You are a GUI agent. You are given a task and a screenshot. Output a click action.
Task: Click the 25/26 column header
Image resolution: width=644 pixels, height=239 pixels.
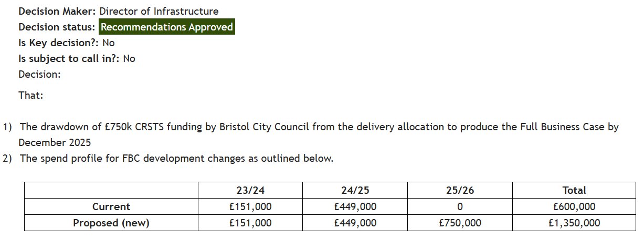coord(460,190)
